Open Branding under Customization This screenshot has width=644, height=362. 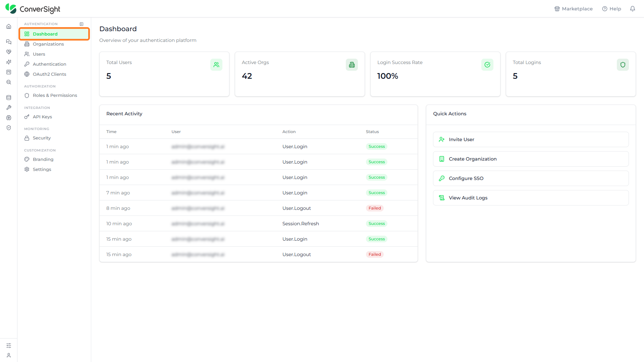54,159
